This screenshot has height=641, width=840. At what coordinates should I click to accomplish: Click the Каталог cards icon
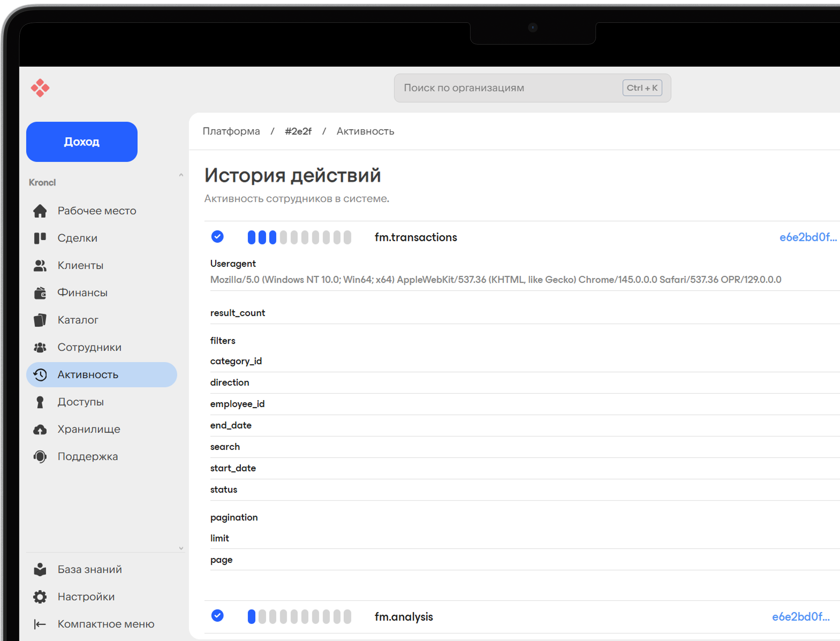(x=40, y=320)
